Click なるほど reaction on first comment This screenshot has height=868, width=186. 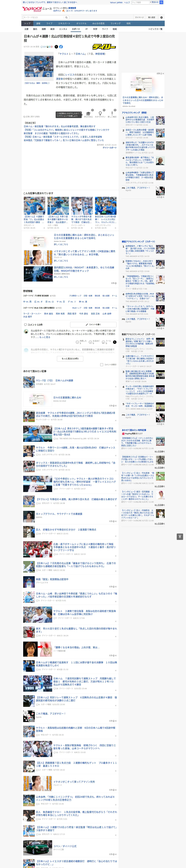pos(94,342)
